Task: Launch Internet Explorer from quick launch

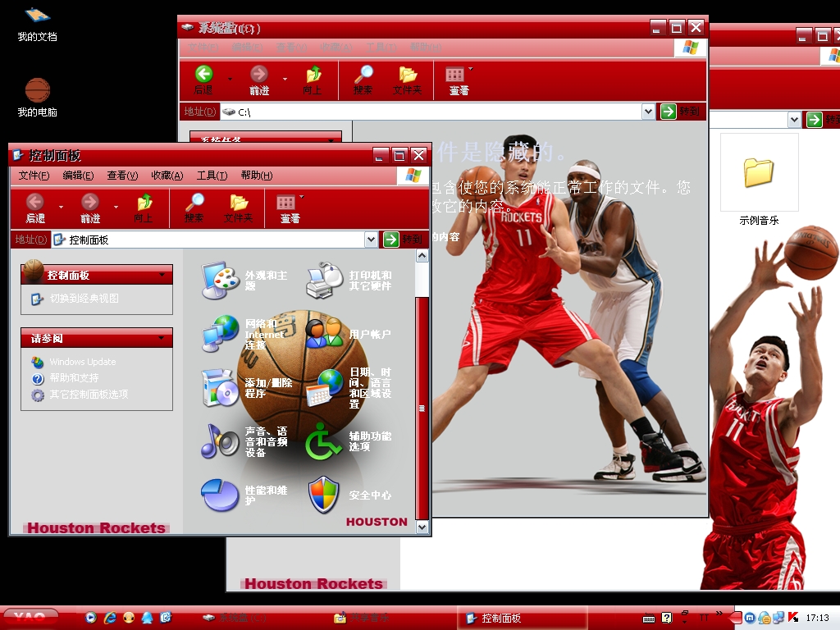Action: click(x=110, y=618)
